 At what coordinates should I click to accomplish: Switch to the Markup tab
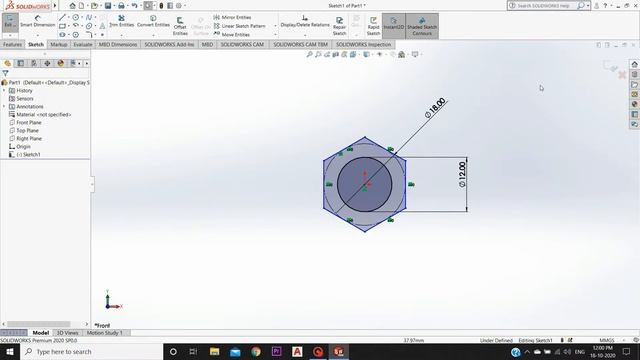coord(59,44)
